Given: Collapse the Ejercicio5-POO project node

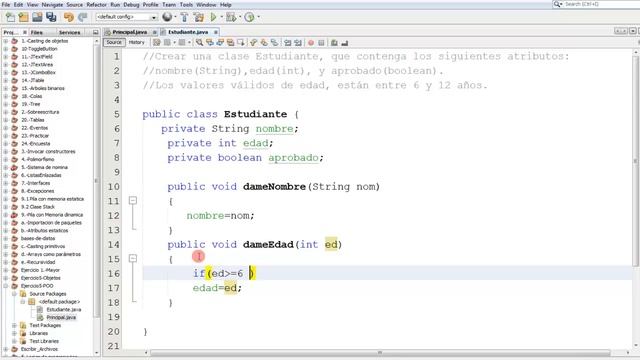Looking at the screenshot, I should (6, 286).
